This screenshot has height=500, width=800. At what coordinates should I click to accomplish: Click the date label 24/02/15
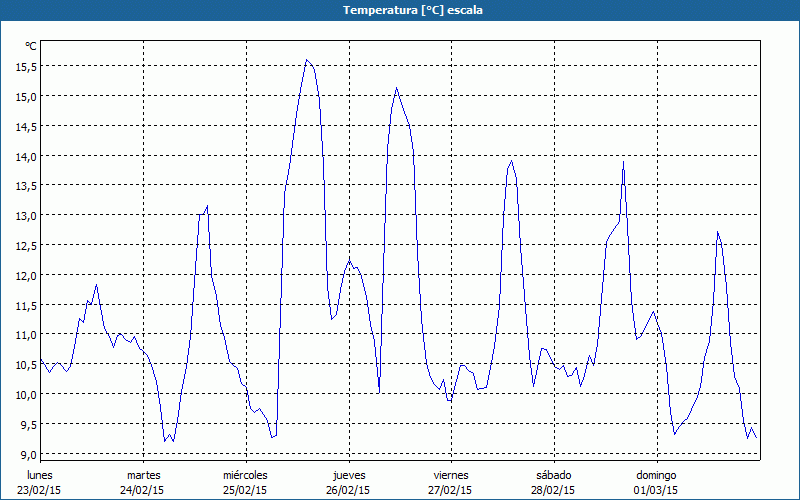tap(143, 490)
